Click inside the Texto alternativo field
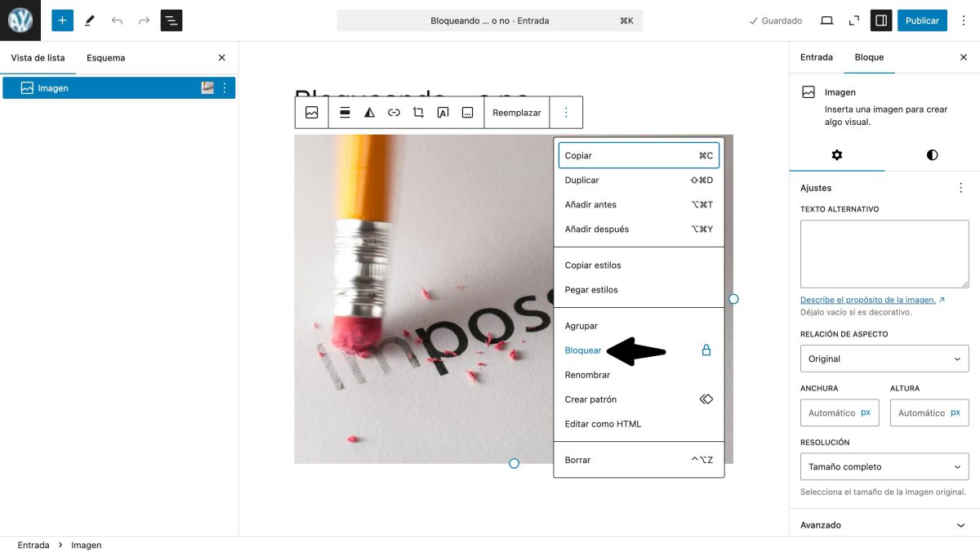 [x=884, y=253]
